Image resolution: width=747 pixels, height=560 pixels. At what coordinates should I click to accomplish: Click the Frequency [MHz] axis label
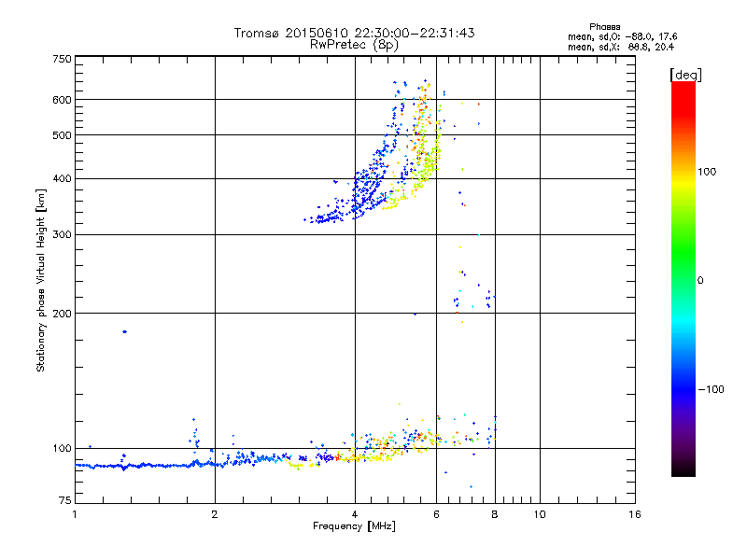[354, 527]
